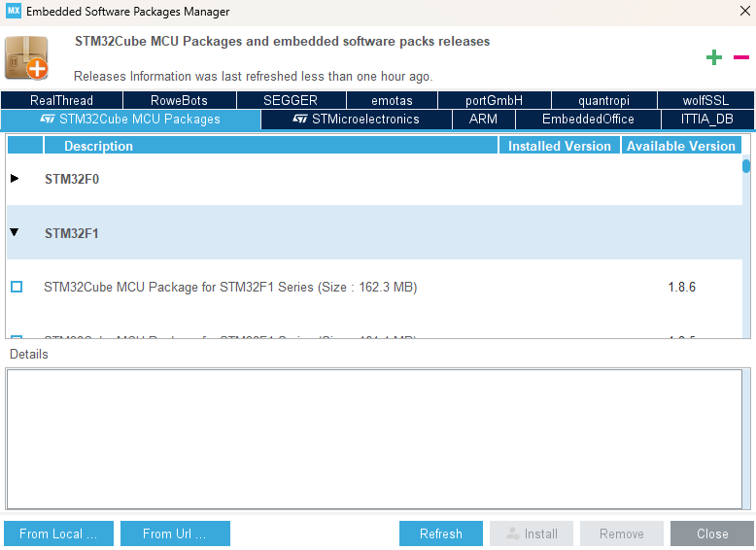
Task: Open the wolfSSL tab
Action: (705, 100)
